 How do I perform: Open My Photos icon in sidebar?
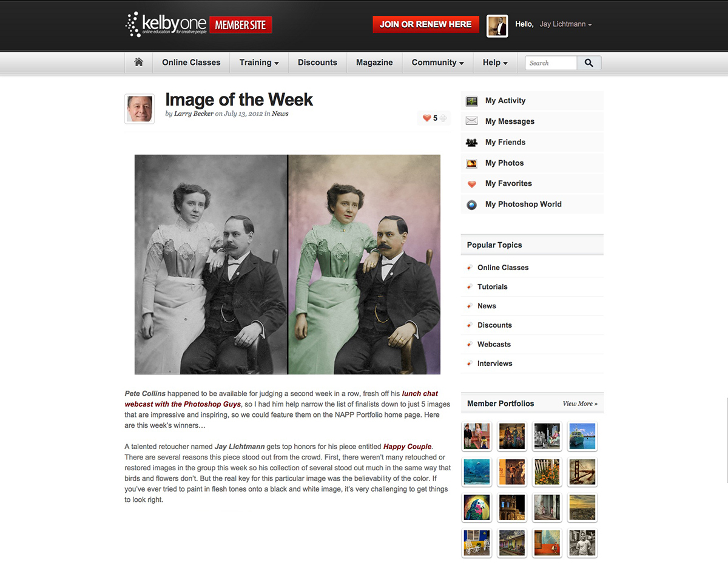point(472,163)
